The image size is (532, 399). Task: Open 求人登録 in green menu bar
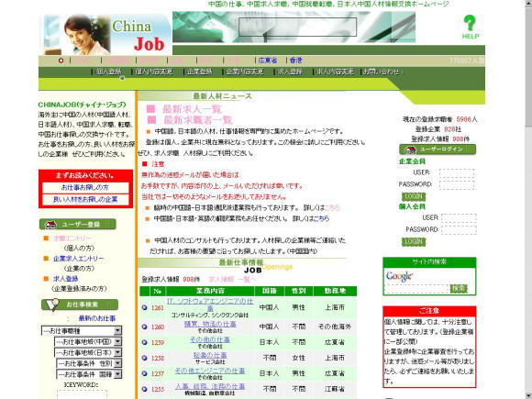(x=290, y=72)
